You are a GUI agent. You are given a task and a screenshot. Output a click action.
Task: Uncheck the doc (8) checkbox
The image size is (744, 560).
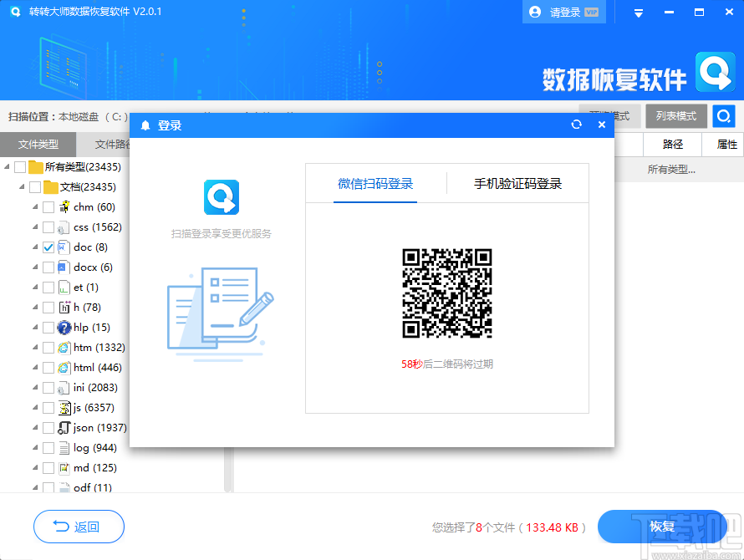click(48, 247)
